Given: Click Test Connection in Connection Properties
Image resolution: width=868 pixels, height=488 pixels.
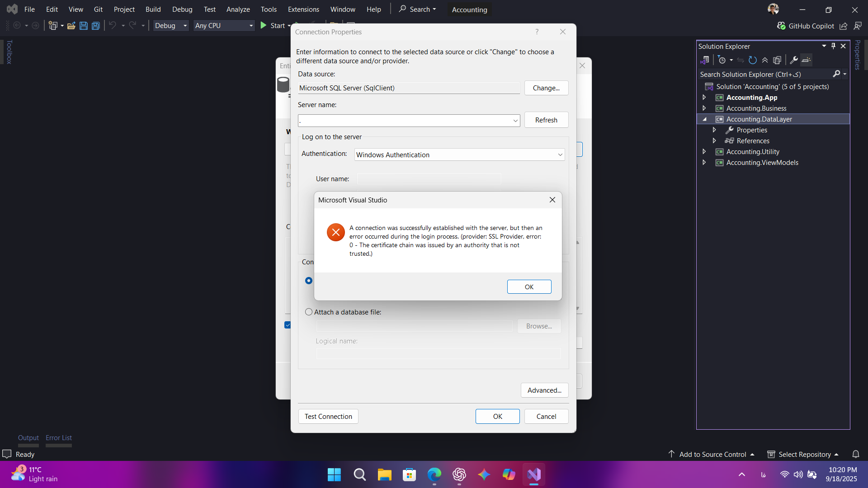Looking at the screenshot, I should pos(328,417).
